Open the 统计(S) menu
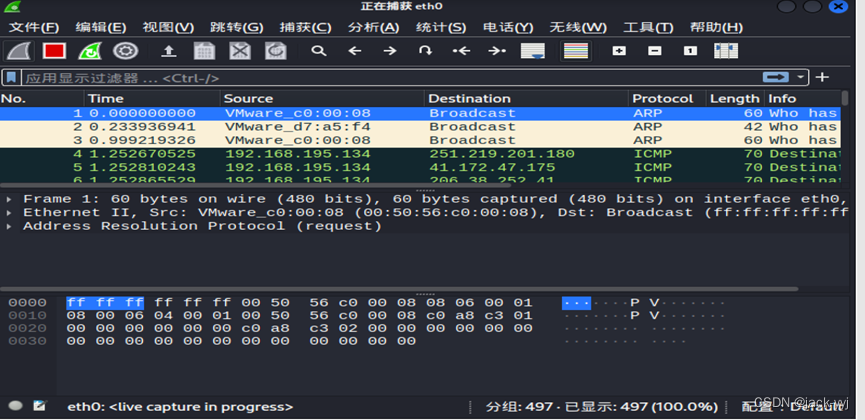Viewport: 865px width, 420px height. click(441, 28)
